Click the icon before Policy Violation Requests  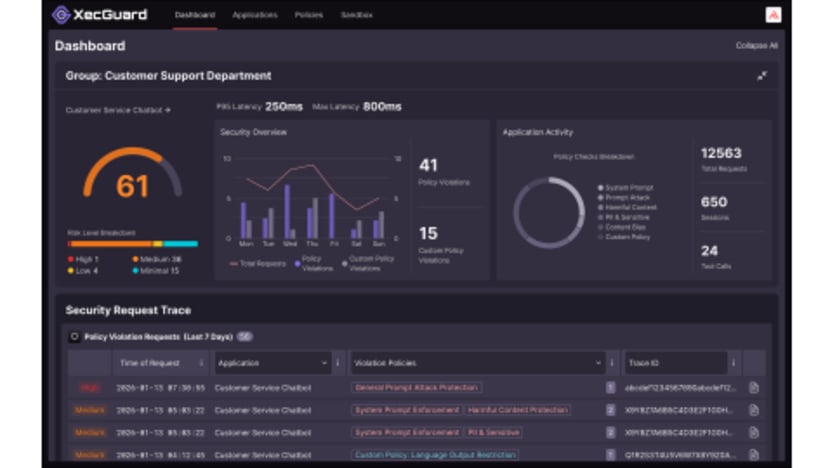[75, 337]
